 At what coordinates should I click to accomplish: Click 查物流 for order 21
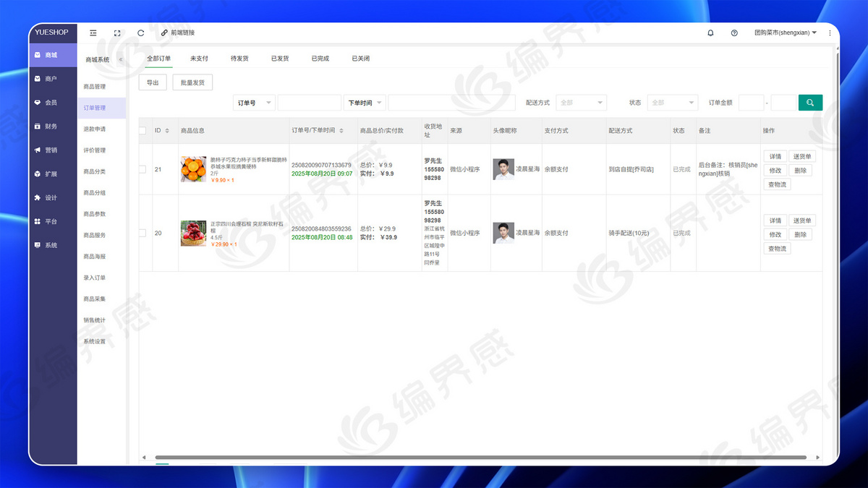(x=778, y=184)
